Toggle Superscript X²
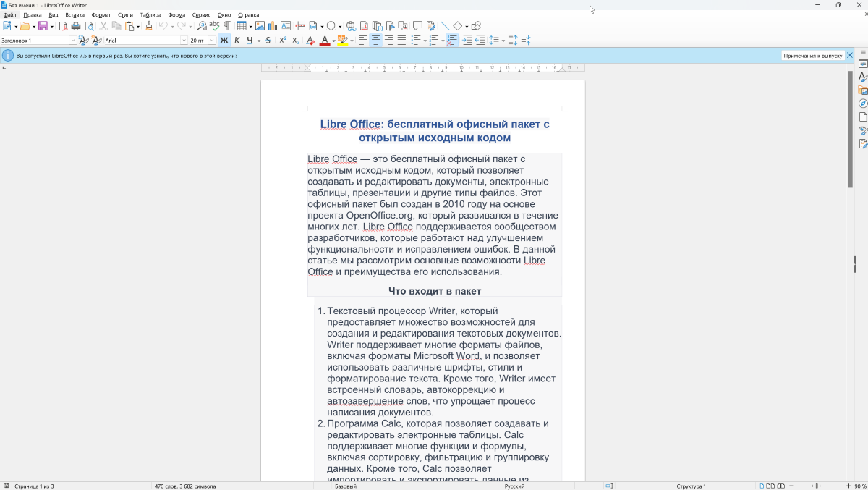The height and width of the screenshot is (490, 868). click(283, 41)
